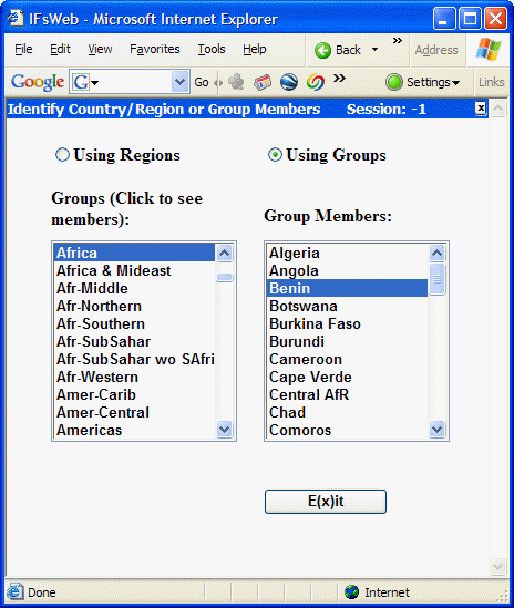Close the panel with small x icon
Image resolution: width=514 pixels, height=608 pixels.
click(x=480, y=108)
